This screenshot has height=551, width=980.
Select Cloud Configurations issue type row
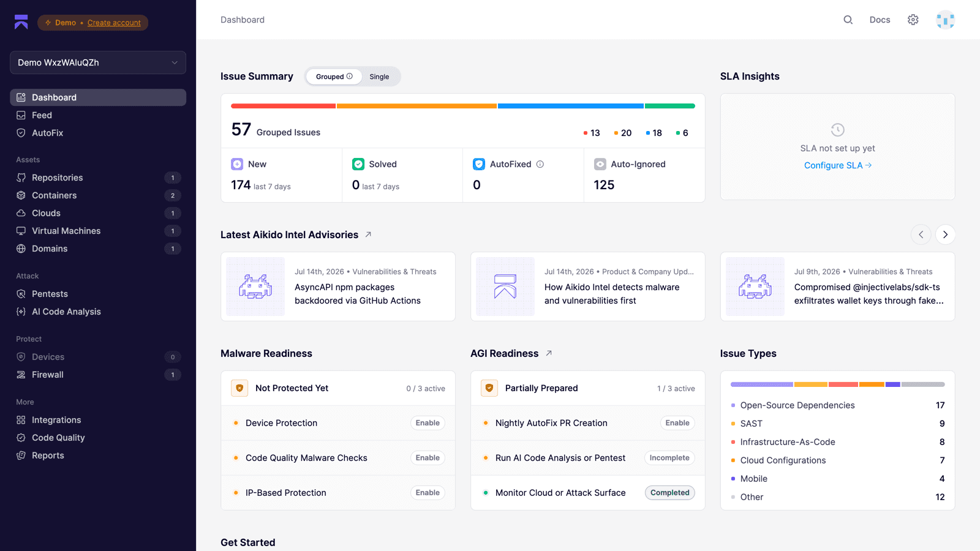click(x=838, y=460)
